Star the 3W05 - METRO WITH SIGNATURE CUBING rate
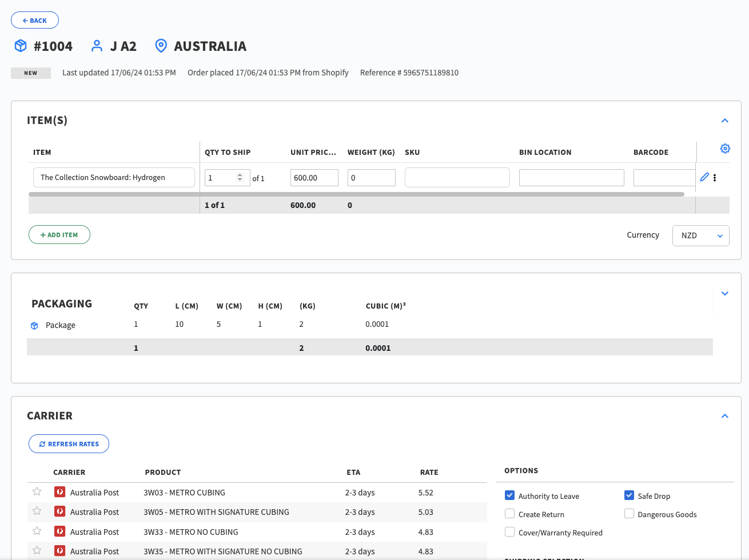Image resolution: width=749 pixels, height=560 pixels. point(37,511)
